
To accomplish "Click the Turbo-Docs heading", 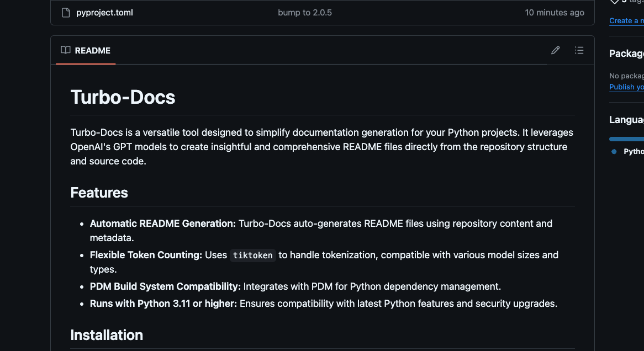I will (123, 97).
